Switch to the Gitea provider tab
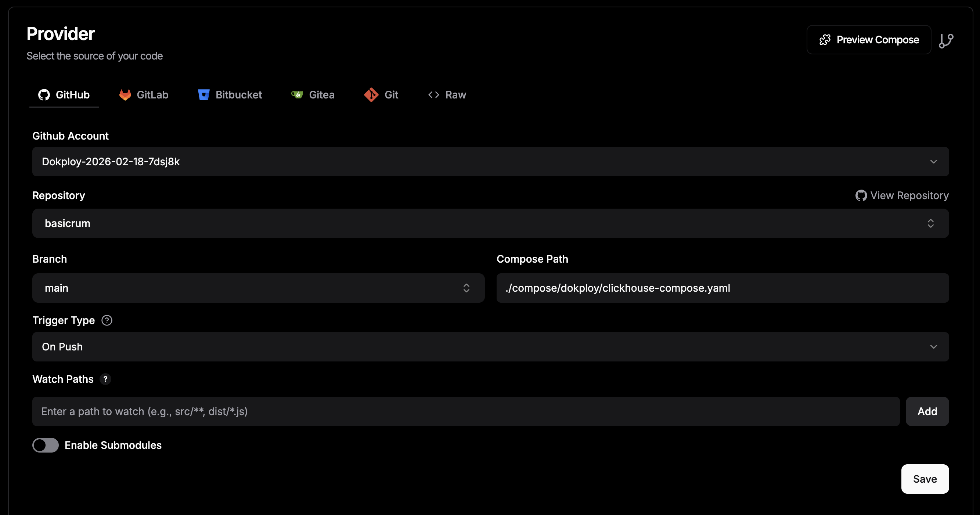 [313, 95]
